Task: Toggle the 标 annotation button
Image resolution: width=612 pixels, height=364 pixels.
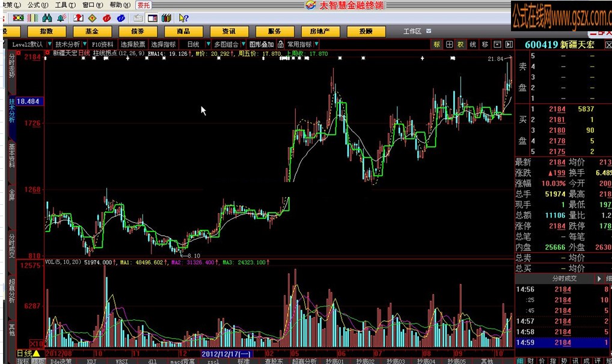Action: coord(437,44)
